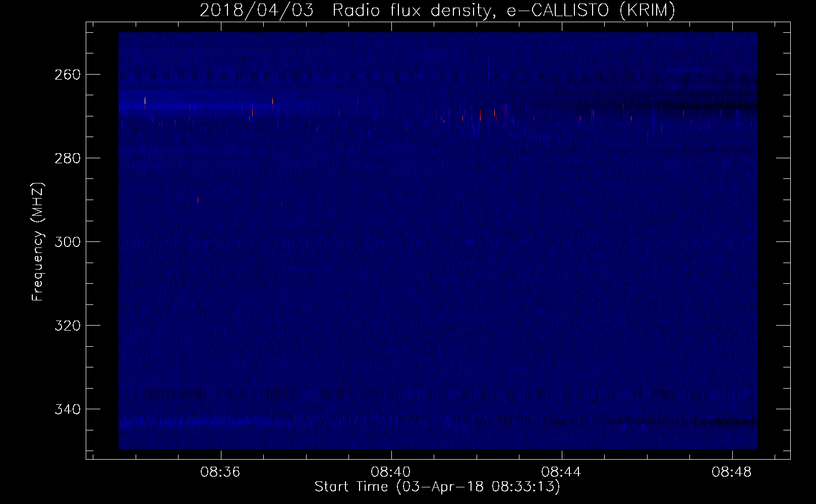This screenshot has width=816, height=504.
Task: Click the 260 frequency tick label
Action: click(67, 75)
